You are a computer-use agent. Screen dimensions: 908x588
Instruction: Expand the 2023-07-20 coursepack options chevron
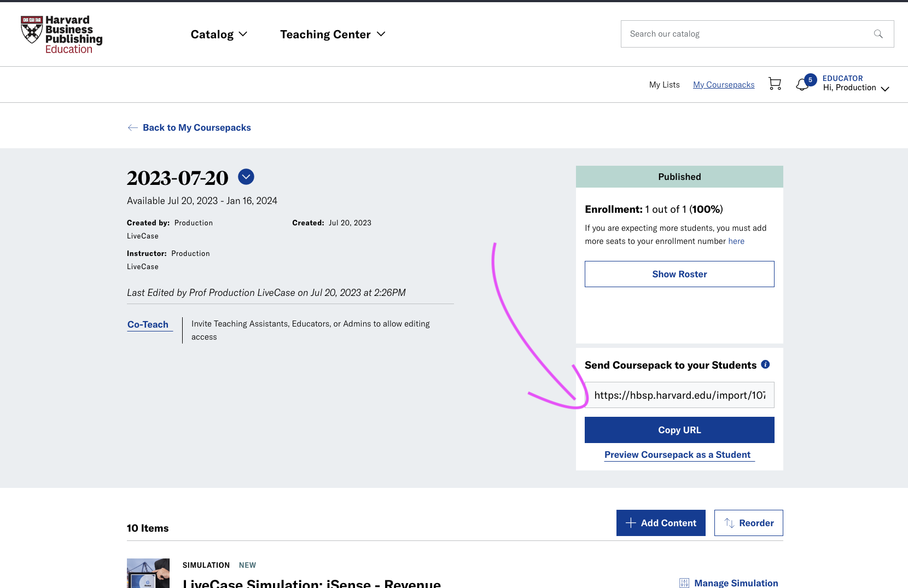pos(246,177)
